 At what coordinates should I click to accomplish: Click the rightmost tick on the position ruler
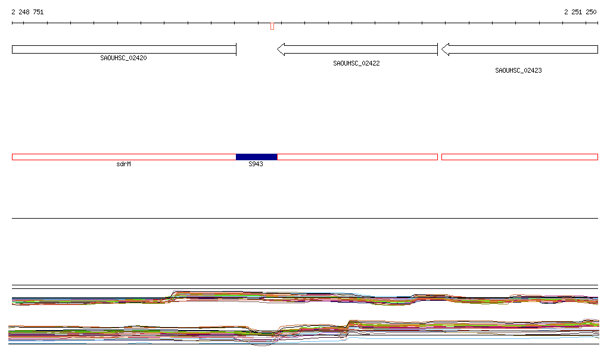click(x=597, y=23)
